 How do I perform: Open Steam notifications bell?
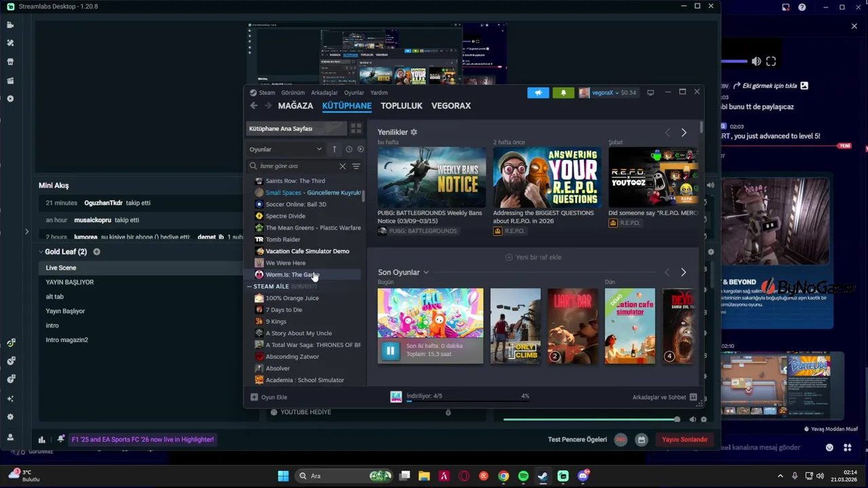563,93
